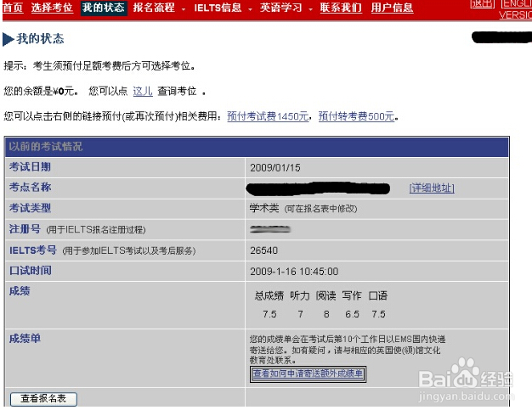This screenshot has height=410, width=532.
Task: Select the exam date 2009/01/15
Action: click(275, 168)
